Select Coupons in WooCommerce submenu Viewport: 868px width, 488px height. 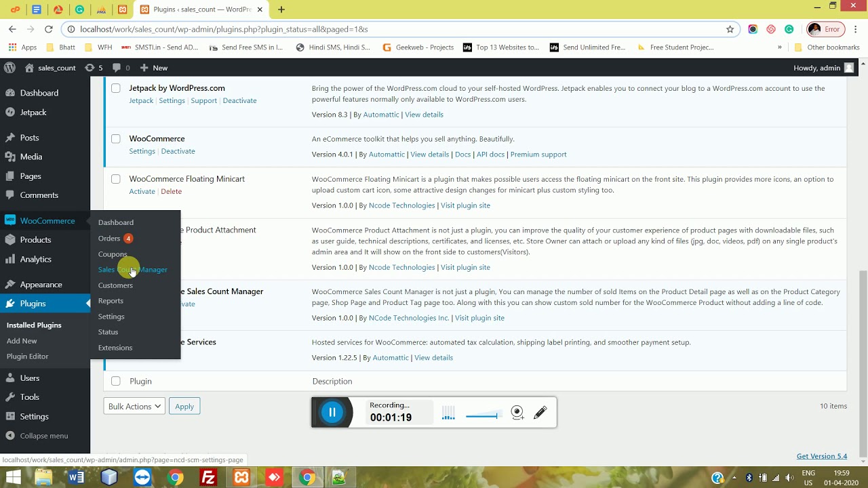click(113, 254)
